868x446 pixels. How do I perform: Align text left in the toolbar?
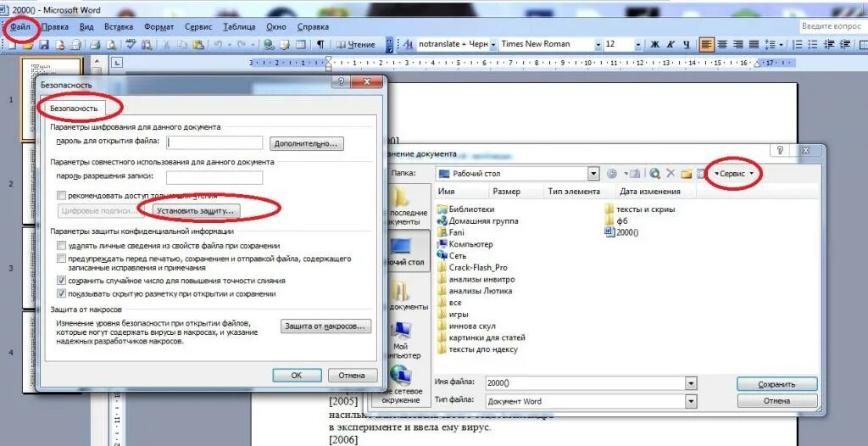[x=706, y=44]
